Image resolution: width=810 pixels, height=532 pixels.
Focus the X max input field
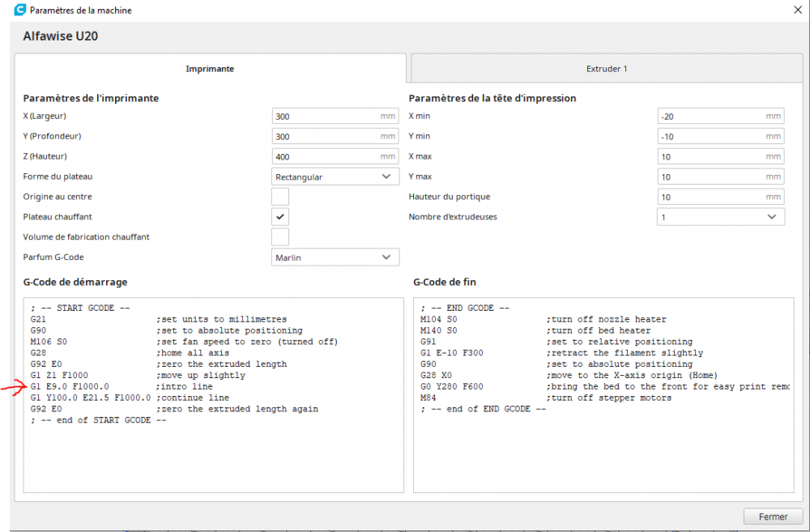coord(721,156)
